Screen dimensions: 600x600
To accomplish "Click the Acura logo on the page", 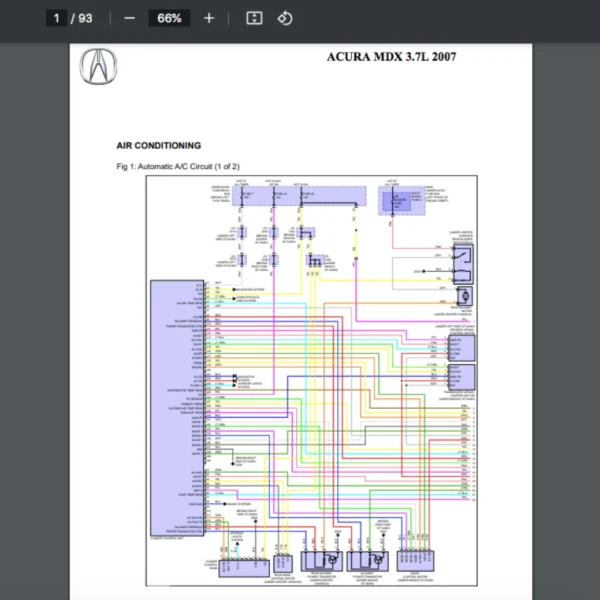I will pos(98,67).
